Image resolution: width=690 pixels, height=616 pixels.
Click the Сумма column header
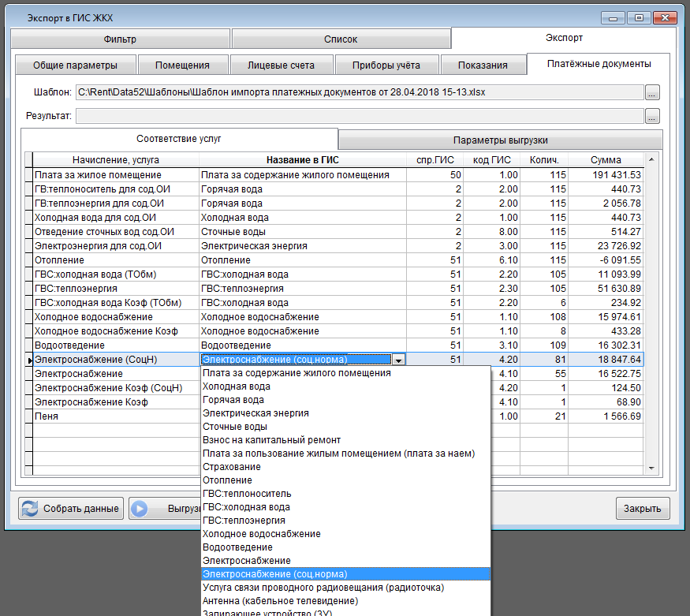(x=606, y=160)
